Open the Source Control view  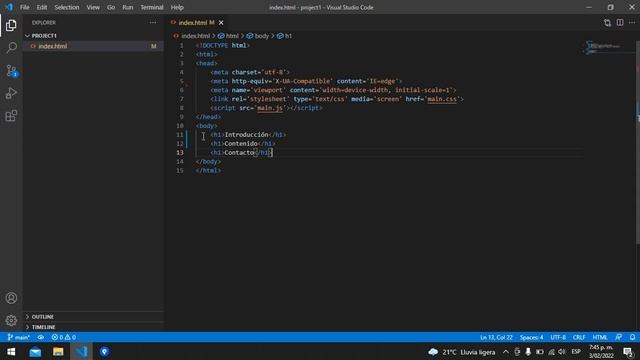(x=11, y=71)
